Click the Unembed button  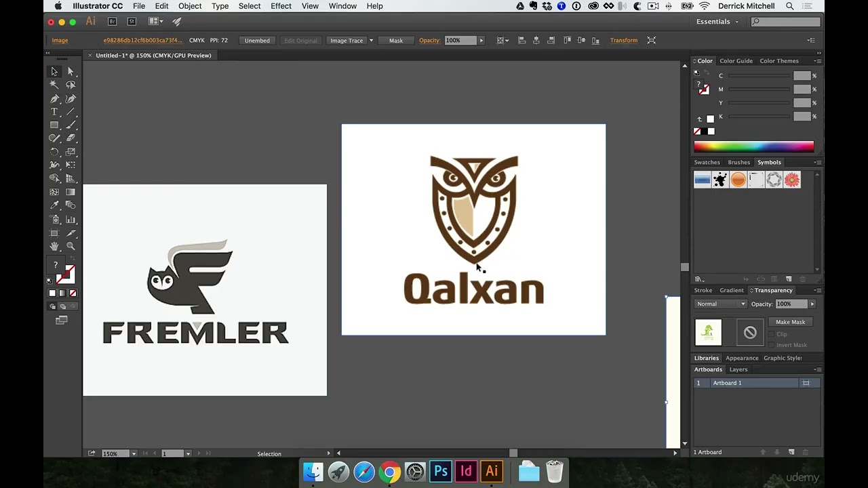[257, 41]
